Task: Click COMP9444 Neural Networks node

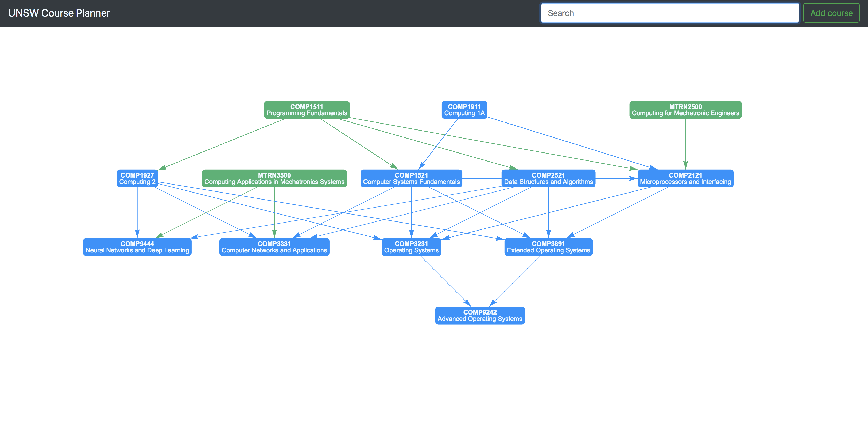Action: pyautogui.click(x=137, y=247)
